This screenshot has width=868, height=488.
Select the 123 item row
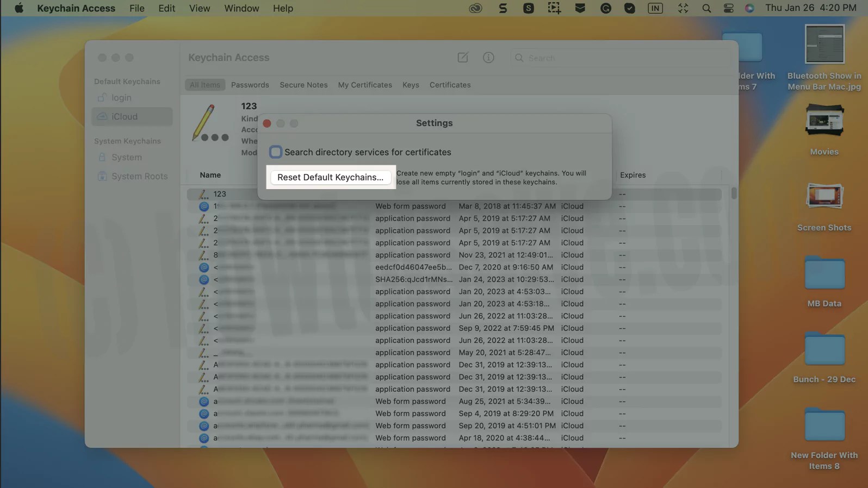point(454,194)
